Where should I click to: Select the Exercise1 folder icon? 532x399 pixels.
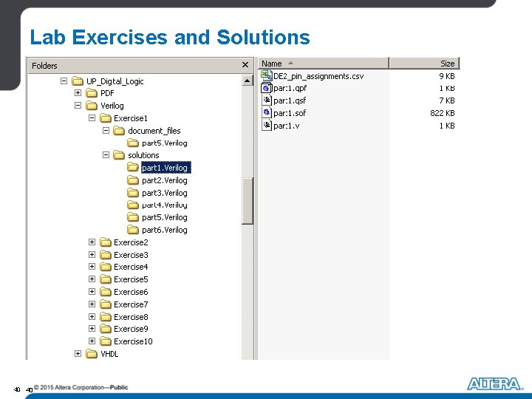point(106,118)
